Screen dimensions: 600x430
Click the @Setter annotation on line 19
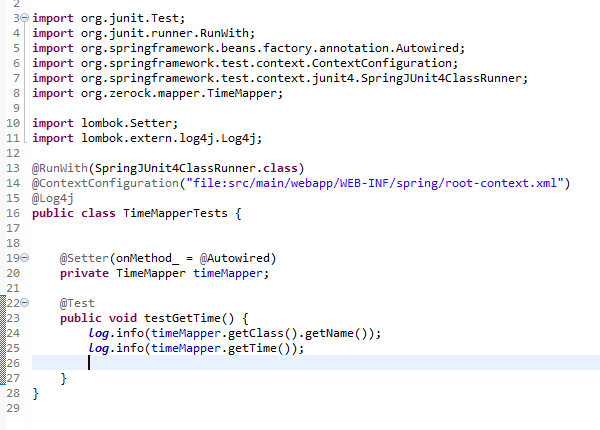tap(84, 258)
